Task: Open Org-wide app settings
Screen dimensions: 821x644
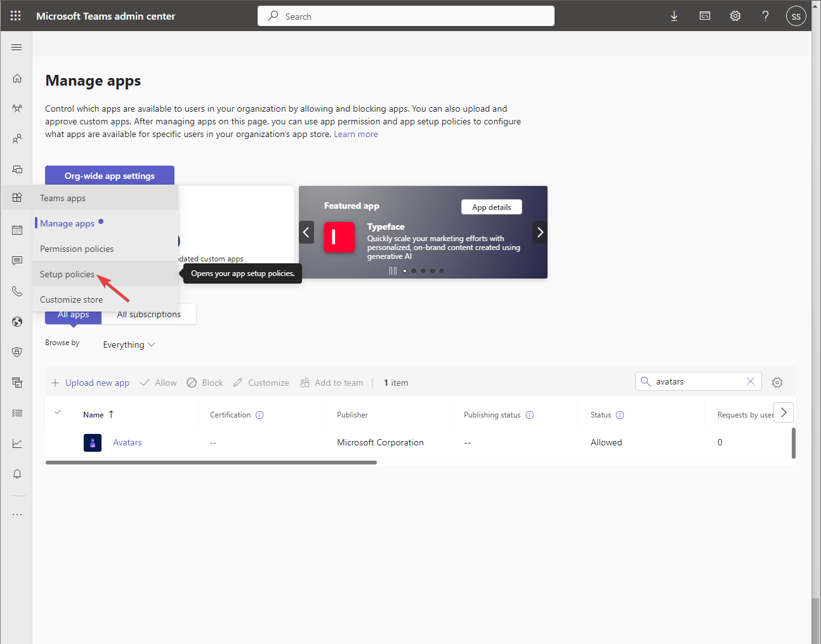Action: 110,176
